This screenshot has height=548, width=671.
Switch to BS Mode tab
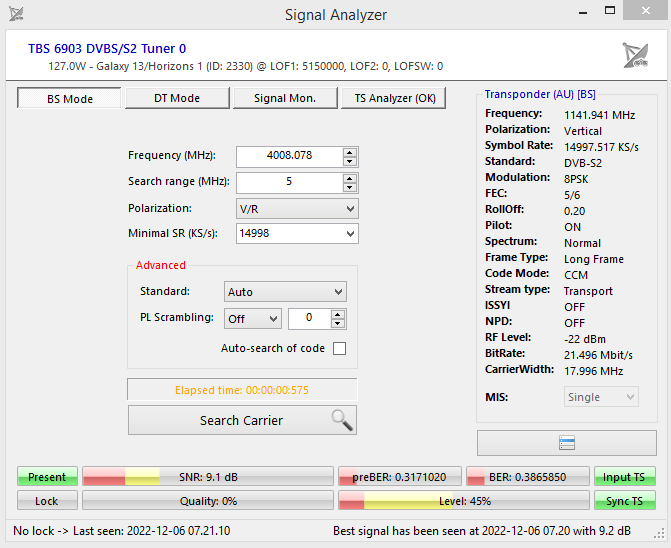pyautogui.click(x=69, y=98)
